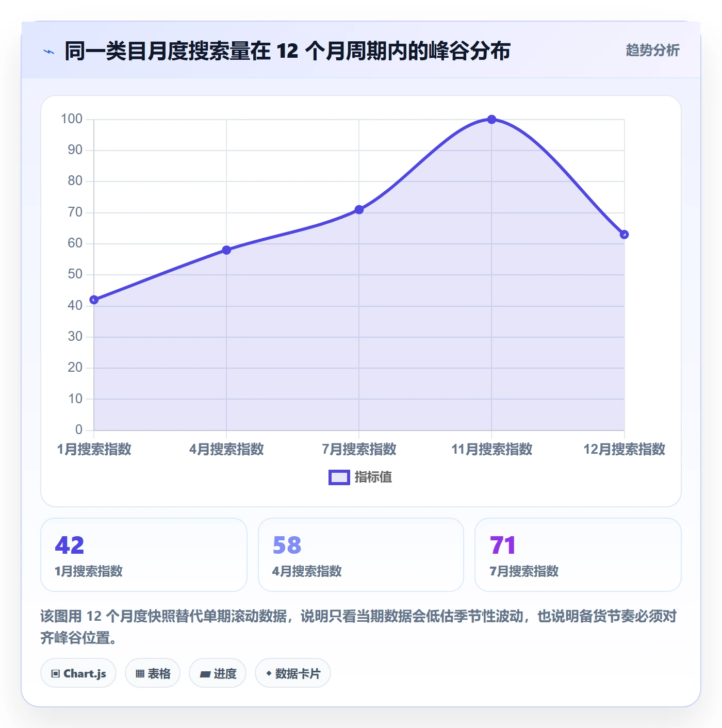Click the 12月搜索指数 x-axis label
The image size is (722, 728).
pyautogui.click(x=625, y=449)
